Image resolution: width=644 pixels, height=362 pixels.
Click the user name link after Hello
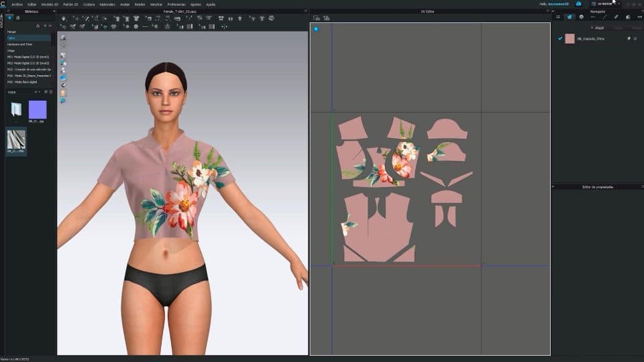559,4
